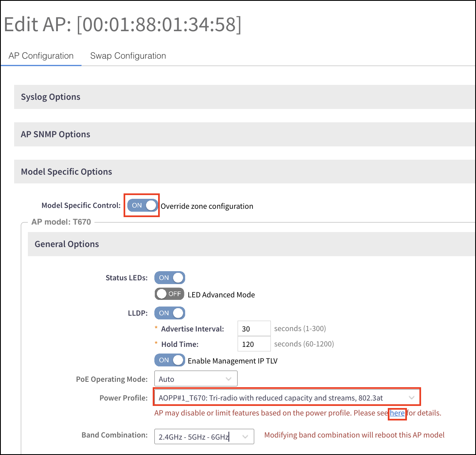Image resolution: width=476 pixels, height=455 pixels.
Task: Open the Band Combination dropdown
Action: 204,436
